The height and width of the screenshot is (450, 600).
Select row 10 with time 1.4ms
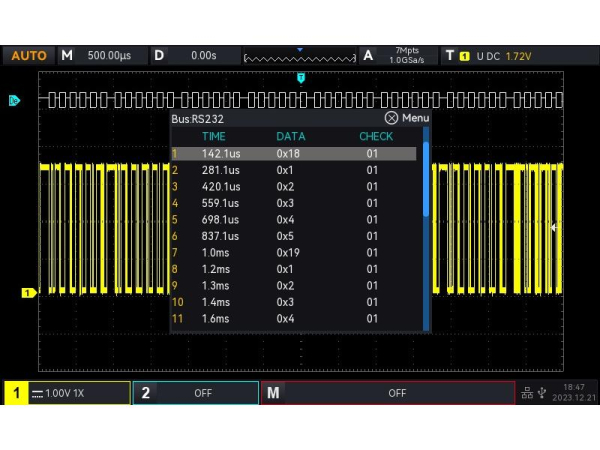(293, 302)
